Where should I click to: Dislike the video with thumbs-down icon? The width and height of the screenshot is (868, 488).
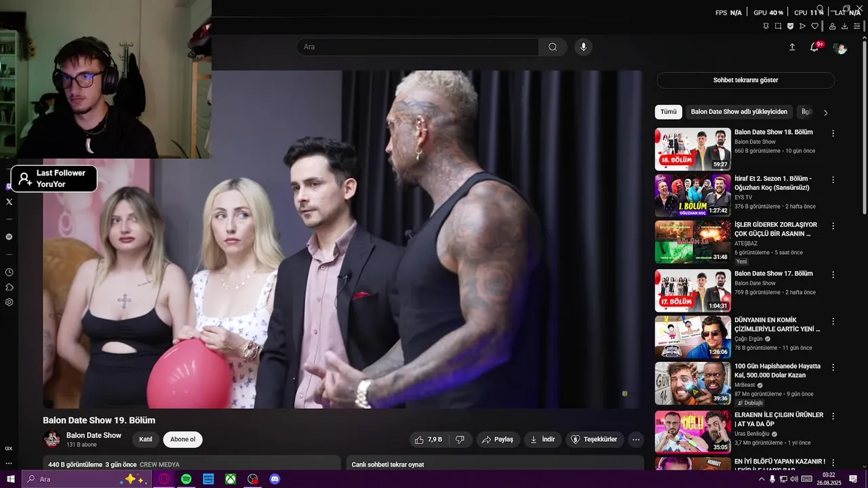coord(460,439)
